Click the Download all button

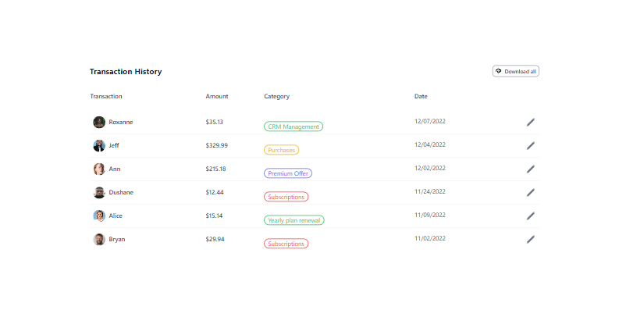(515, 71)
